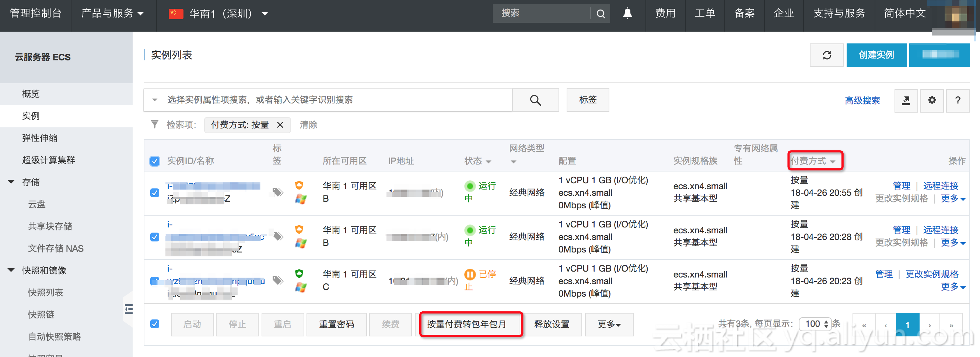Open the 费用 top menu
The image size is (980, 357).
(x=665, y=14)
